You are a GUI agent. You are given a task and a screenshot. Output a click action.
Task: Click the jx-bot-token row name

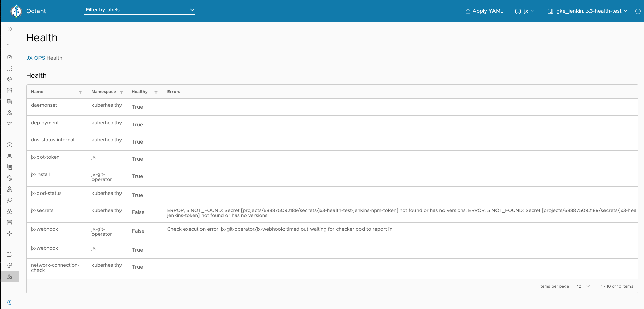(45, 157)
